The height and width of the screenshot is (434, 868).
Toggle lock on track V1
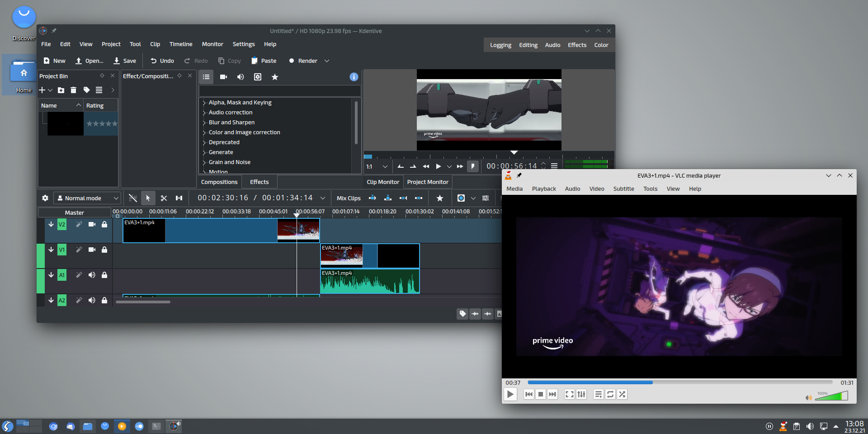(x=104, y=250)
